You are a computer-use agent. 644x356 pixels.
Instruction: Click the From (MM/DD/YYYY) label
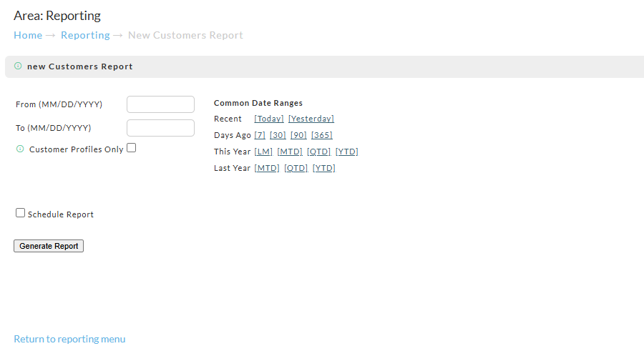(x=59, y=104)
